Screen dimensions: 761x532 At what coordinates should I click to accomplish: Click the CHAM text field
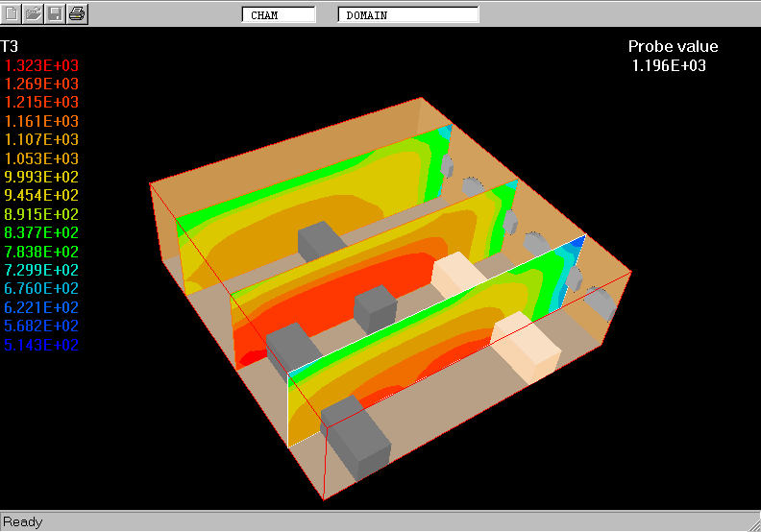(279, 14)
